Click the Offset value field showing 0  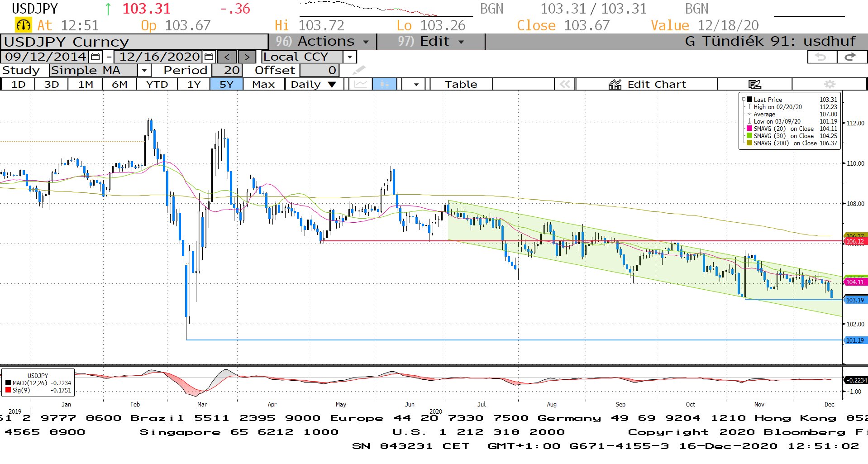click(x=319, y=71)
